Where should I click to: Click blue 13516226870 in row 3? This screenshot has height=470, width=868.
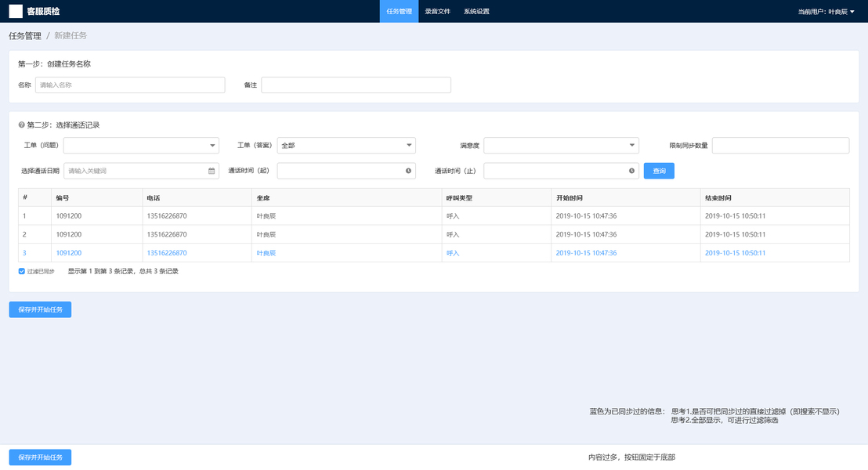coord(167,253)
